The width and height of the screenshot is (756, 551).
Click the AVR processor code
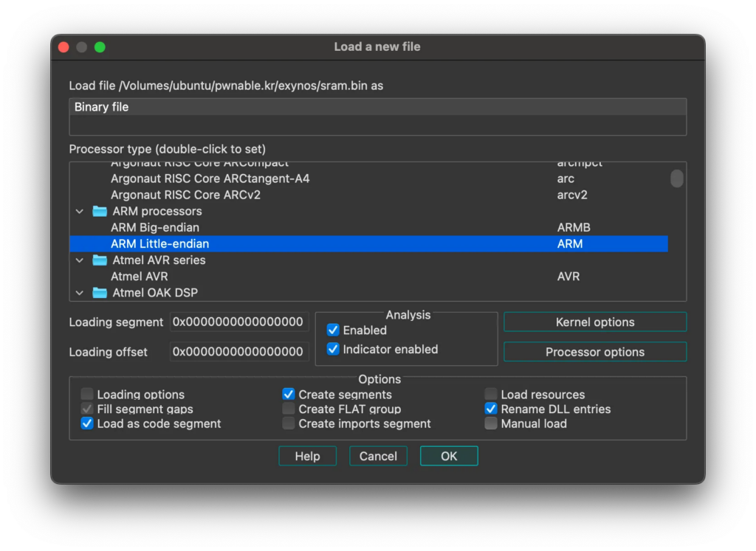pos(568,277)
